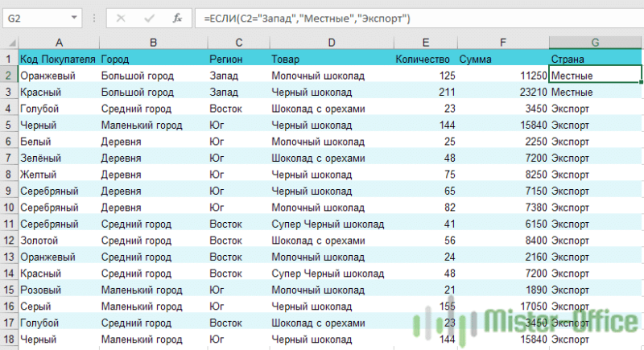
Task: Select column D header
Action: [332, 43]
